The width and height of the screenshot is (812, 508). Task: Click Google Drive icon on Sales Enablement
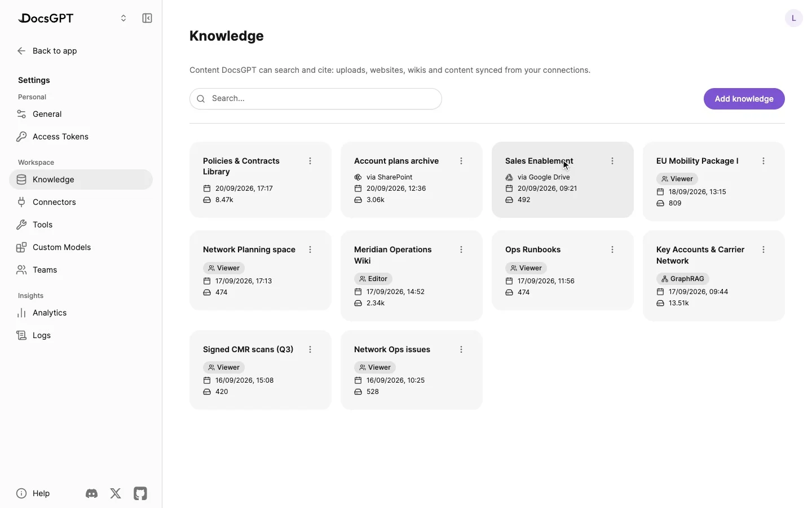pyautogui.click(x=509, y=177)
